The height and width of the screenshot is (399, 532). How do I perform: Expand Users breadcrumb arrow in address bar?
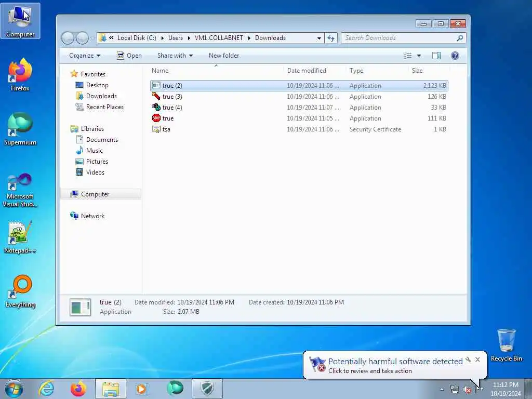(189, 38)
